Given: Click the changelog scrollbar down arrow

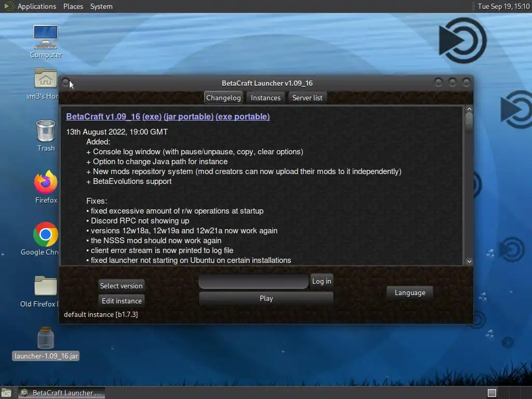Looking at the screenshot, I should [x=469, y=261].
